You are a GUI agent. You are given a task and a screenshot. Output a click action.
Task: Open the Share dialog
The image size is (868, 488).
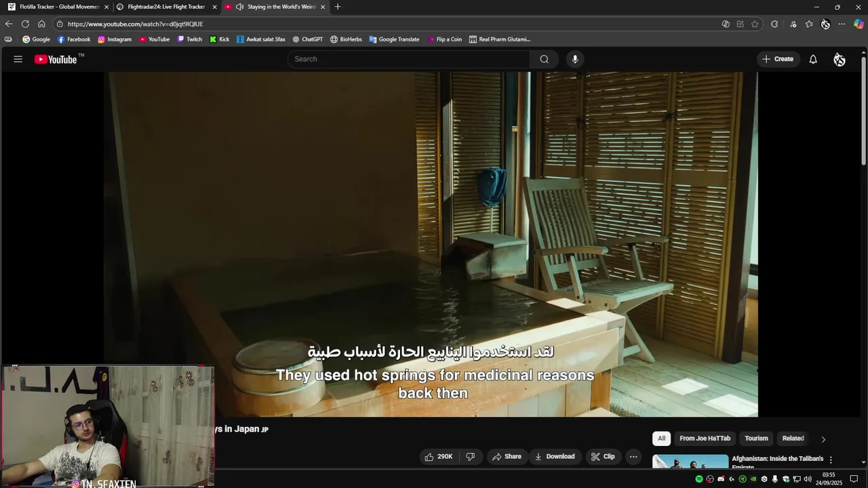click(507, 457)
